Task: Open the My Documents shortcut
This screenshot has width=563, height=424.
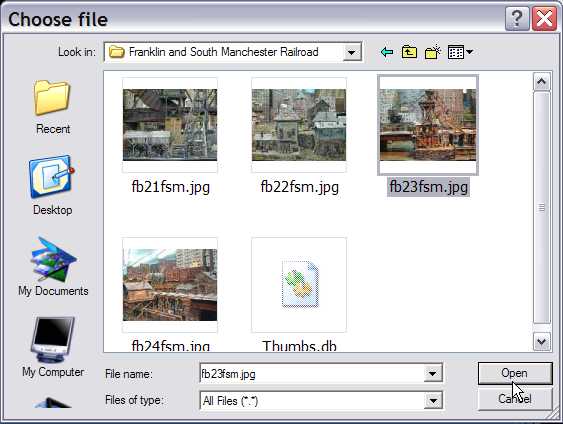Action: pos(53,267)
